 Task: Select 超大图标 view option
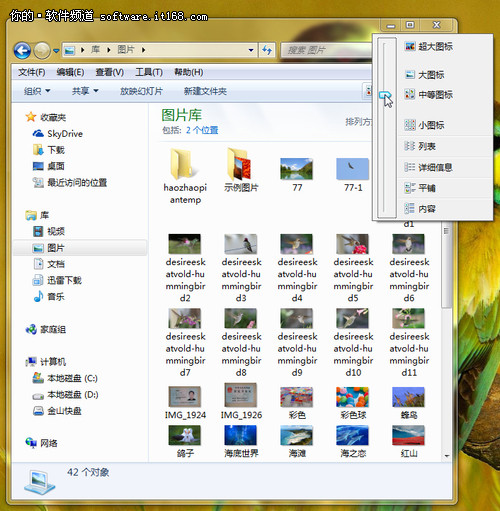(x=429, y=47)
